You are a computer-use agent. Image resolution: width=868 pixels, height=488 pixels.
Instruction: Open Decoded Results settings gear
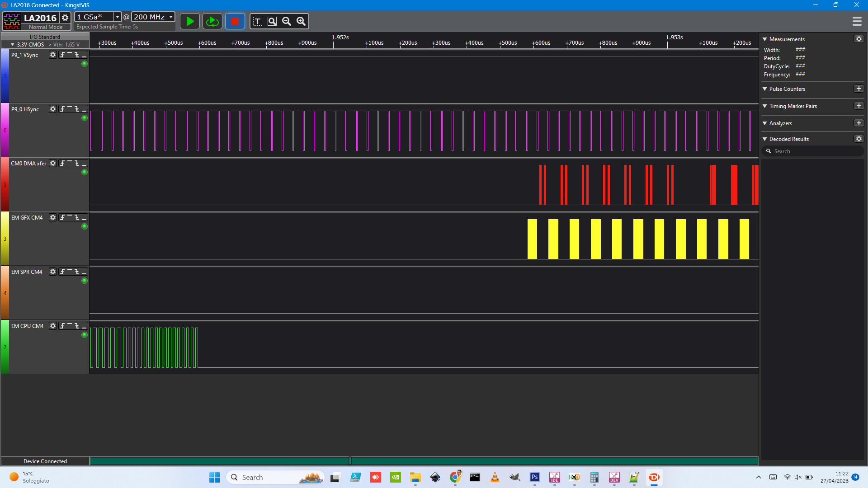859,139
